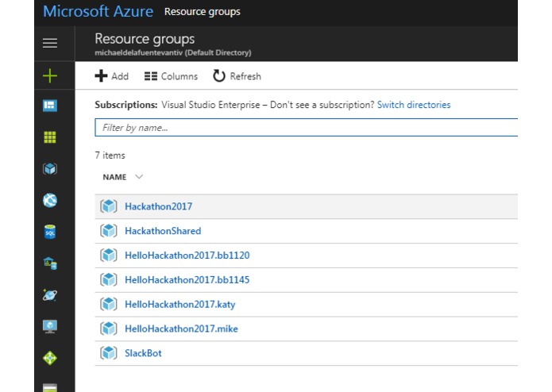Open the HackathonShared resource group
The image size is (552, 392).
tap(163, 231)
